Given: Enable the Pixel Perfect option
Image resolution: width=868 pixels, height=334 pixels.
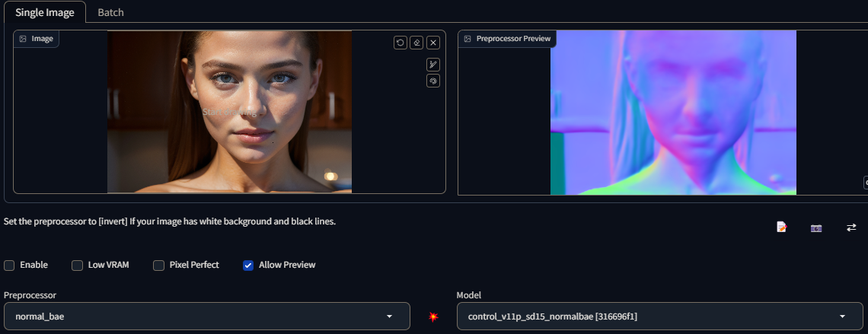Looking at the screenshot, I should click(x=158, y=266).
